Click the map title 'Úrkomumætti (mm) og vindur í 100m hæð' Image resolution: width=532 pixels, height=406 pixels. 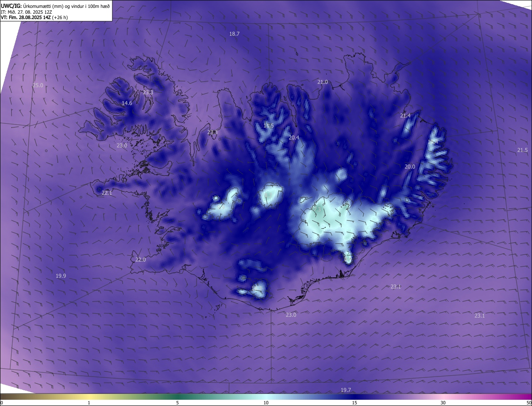coord(66,6)
